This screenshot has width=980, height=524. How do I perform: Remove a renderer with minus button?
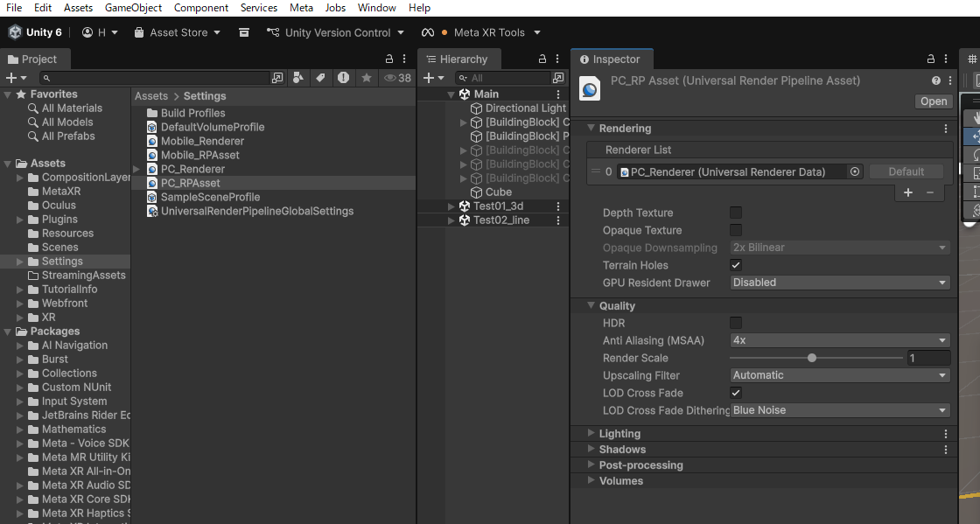pos(930,192)
